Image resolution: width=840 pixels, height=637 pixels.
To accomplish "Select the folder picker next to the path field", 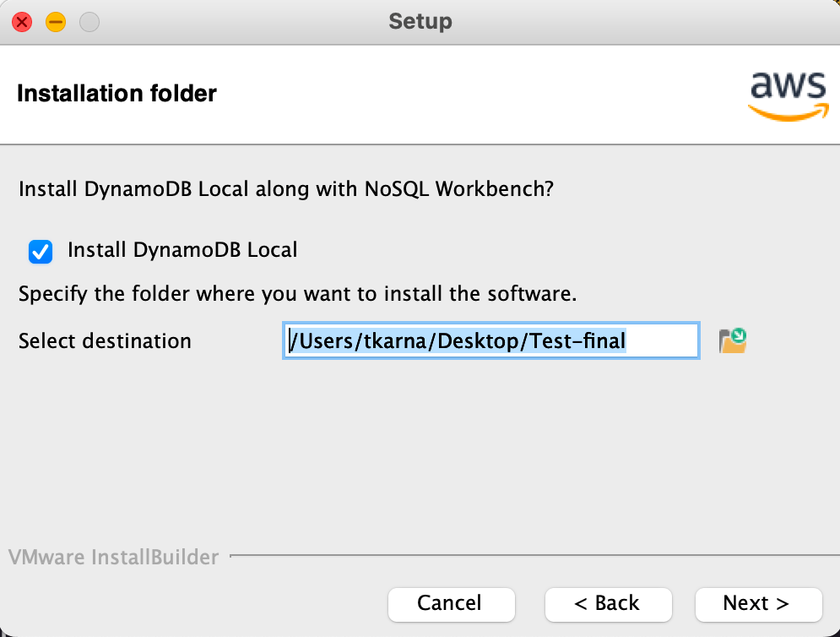I will click(731, 339).
